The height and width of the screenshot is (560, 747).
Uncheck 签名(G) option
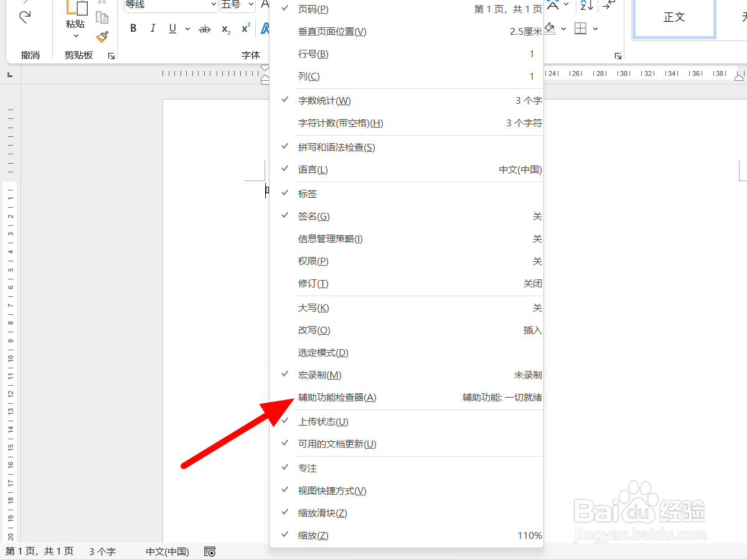tap(406, 217)
